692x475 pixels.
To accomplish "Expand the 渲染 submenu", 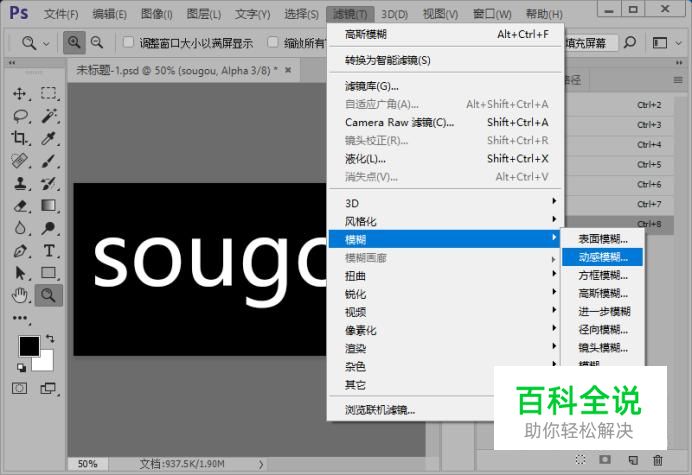I will coord(446,348).
